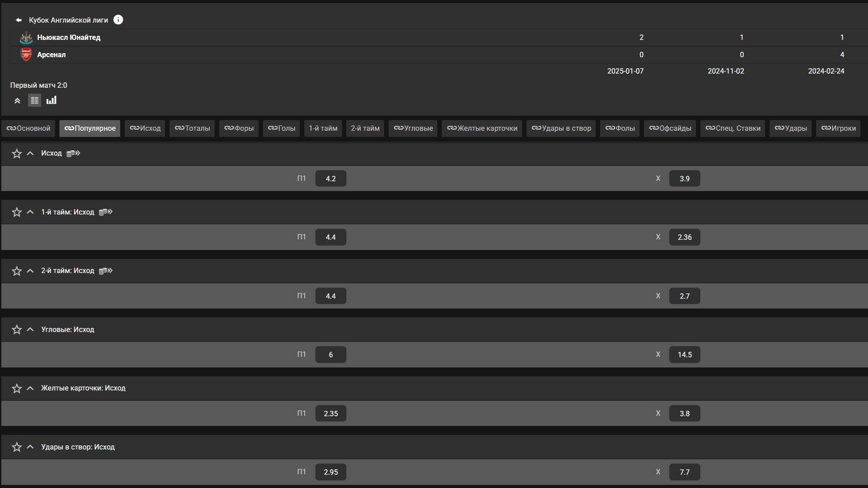Open the Форы tab

(239, 129)
